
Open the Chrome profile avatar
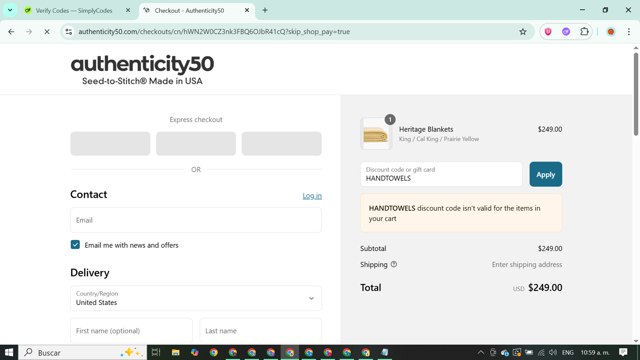point(611,31)
